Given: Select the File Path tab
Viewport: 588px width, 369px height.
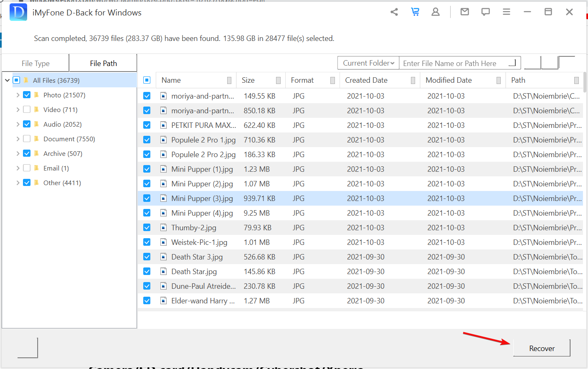Looking at the screenshot, I should pos(103,64).
